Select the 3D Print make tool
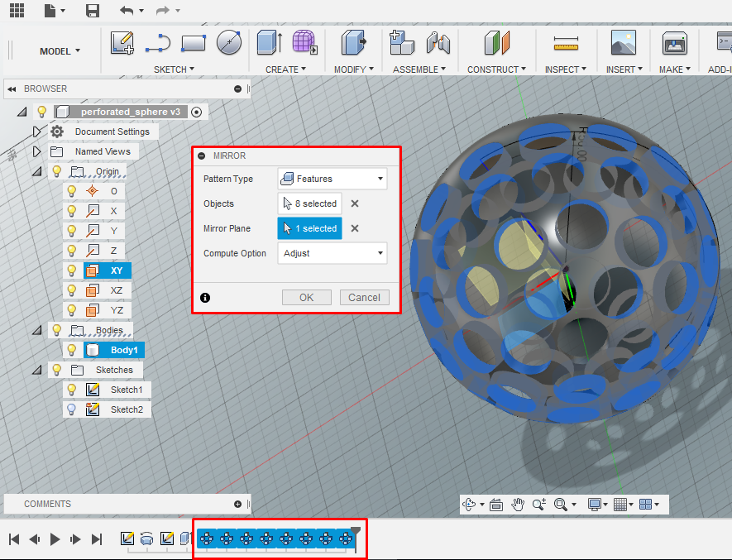 675,44
